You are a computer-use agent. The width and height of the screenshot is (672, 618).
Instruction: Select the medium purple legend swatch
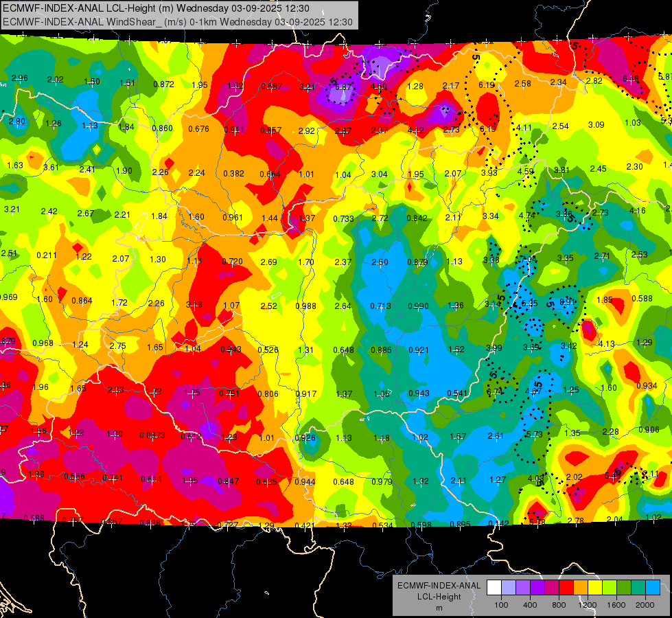pos(523,588)
